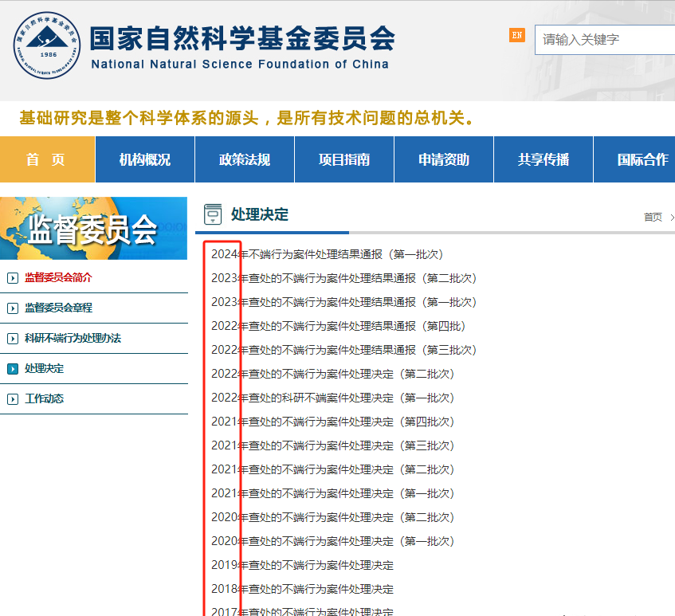Switch language with the orange EN icon
This screenshot has height=616, width=675.
517,35
